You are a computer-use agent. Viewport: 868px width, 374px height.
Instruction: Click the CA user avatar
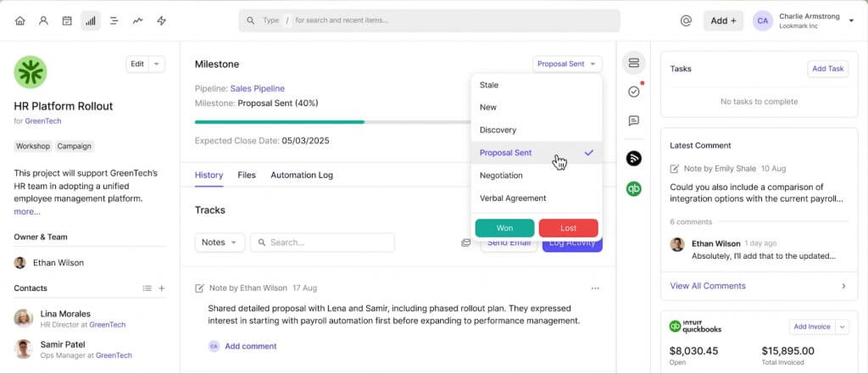pyautogui.click(x=762, y=20)
